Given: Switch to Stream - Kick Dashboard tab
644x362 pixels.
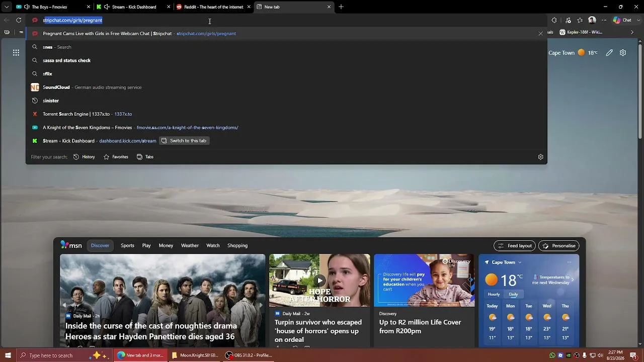Looking at the screenshot, I should [134, 7].
